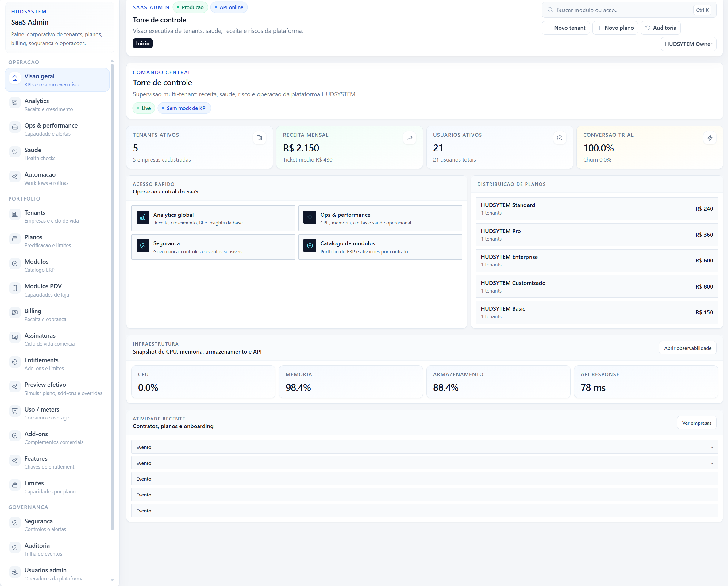Image resolution: width=728 pixels, height=586 pixels.
Task: Click the Ops & performance sidebar icon
Action: pyautogui.click(x=15, y=127)
